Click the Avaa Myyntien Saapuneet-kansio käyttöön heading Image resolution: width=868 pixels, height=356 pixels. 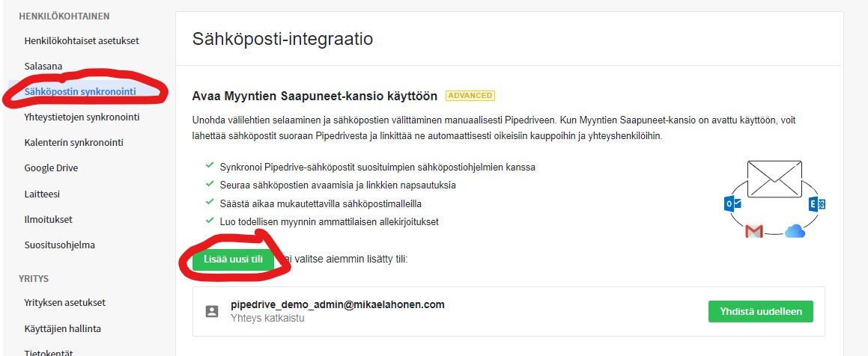click(315, 96)
